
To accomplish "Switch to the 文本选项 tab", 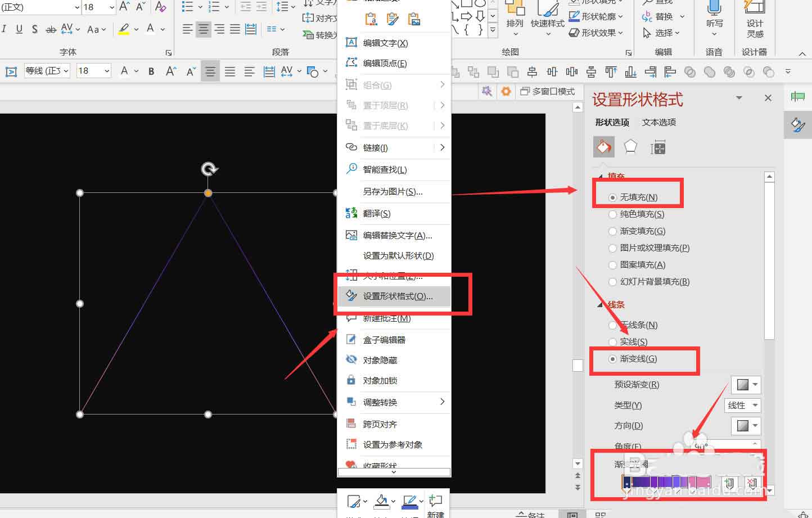I will coord(658,122).
